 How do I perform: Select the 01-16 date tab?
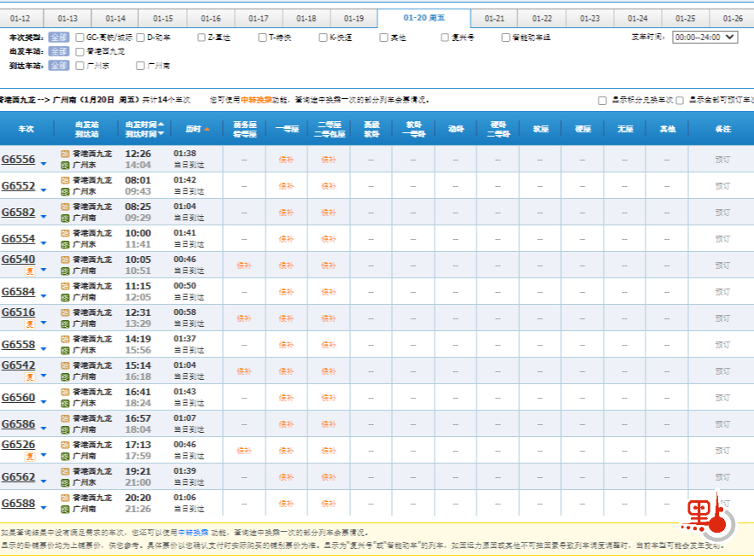pos(211,19)
